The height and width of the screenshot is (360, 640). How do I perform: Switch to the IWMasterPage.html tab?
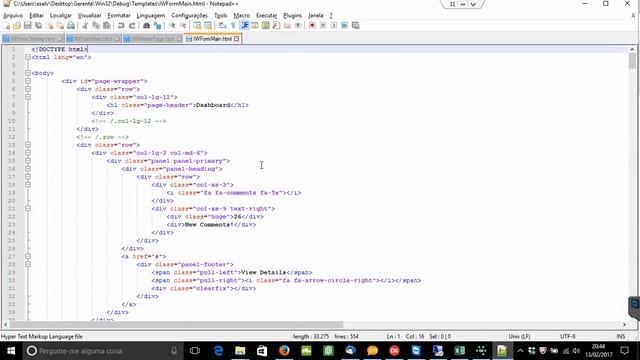[152, 39]
